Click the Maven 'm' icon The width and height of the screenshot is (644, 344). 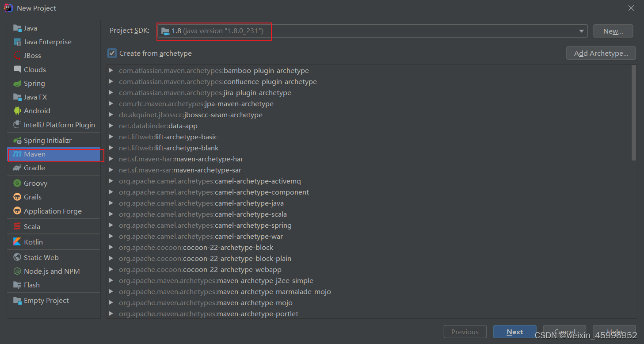tap(17, 154)
